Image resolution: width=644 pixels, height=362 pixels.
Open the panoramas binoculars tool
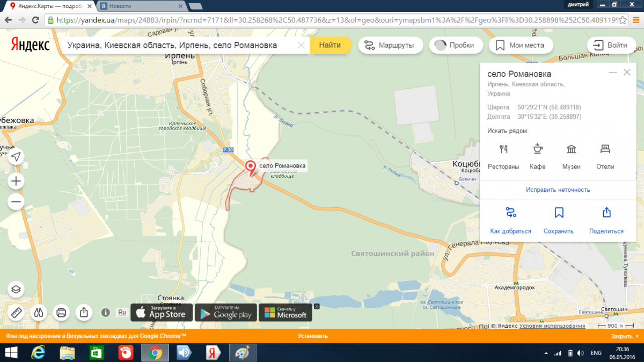pyautogui.click(x=39, y=312)
